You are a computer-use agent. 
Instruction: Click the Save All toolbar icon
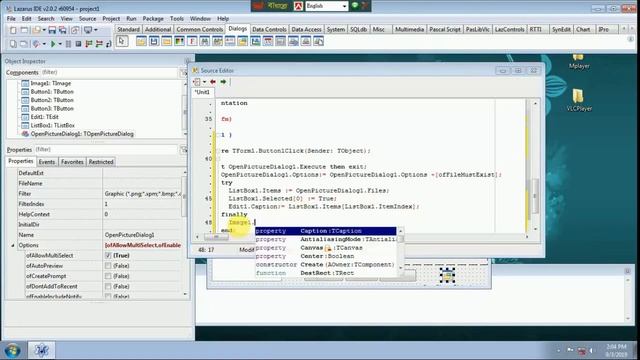tap(62, 30)
